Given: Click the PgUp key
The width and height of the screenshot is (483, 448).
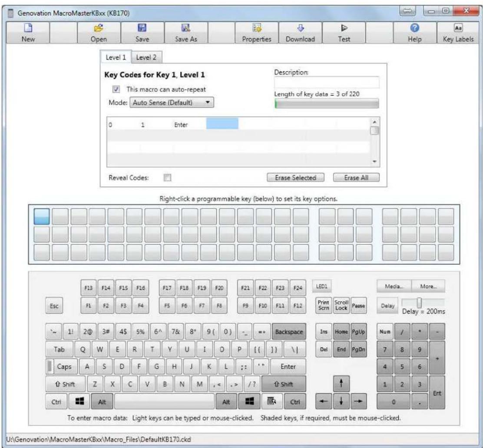Looking at the screenshot, I should click(x=358, y=332).
